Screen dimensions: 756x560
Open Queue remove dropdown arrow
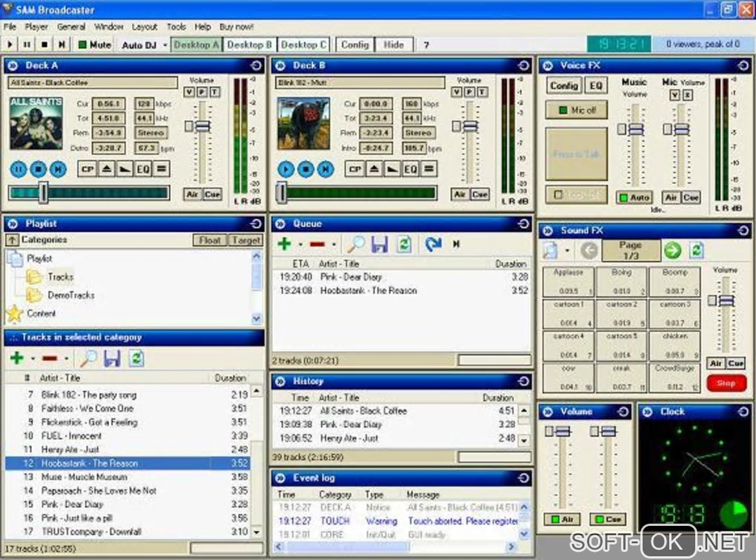pyautogui.click(x=334, y=245)
